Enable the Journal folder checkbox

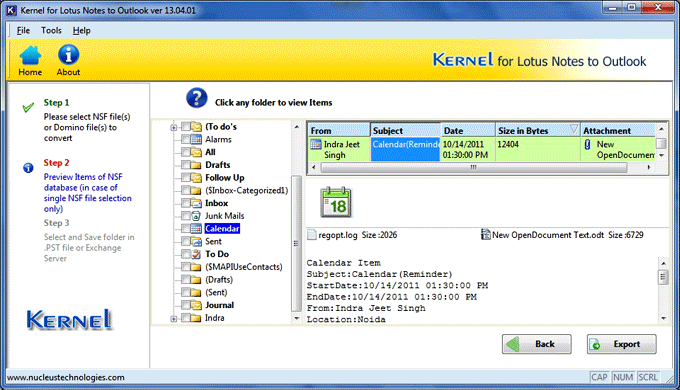pyautogui.click(x=186, y=305)
